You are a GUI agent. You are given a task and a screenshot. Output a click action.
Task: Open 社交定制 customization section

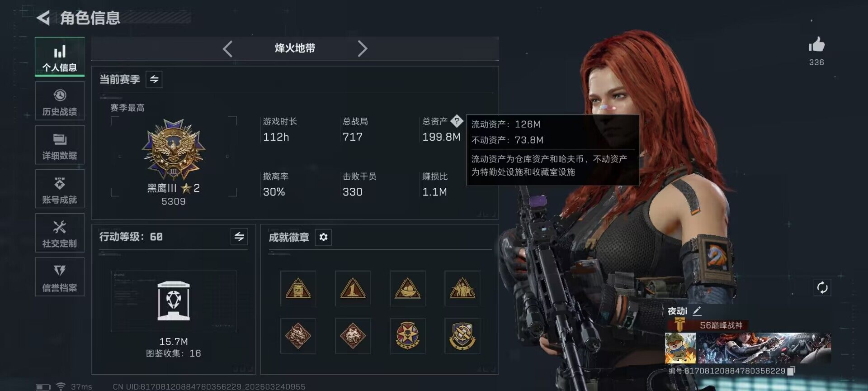60,233
